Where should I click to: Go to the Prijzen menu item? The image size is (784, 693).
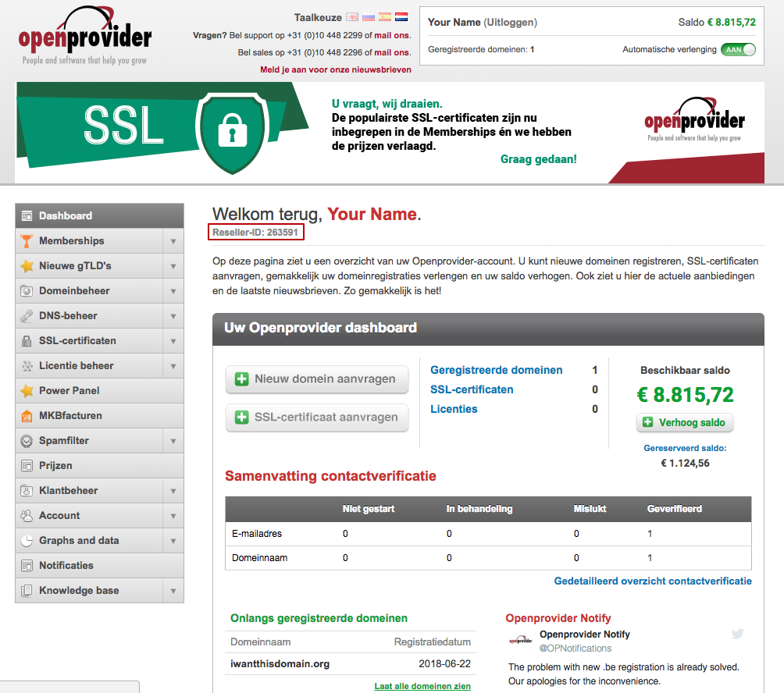point(99,466)
